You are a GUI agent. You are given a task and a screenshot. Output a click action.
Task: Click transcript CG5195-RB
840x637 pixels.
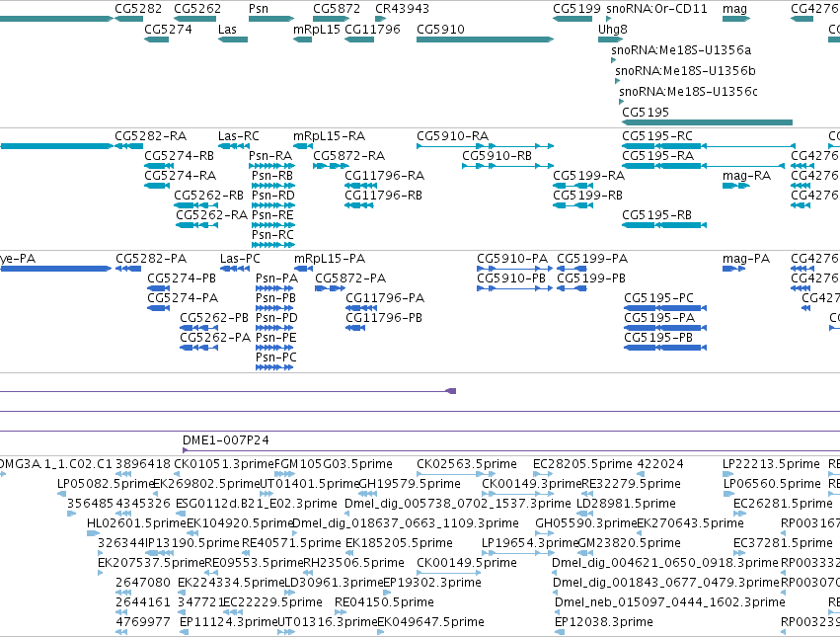click(664, 224)
